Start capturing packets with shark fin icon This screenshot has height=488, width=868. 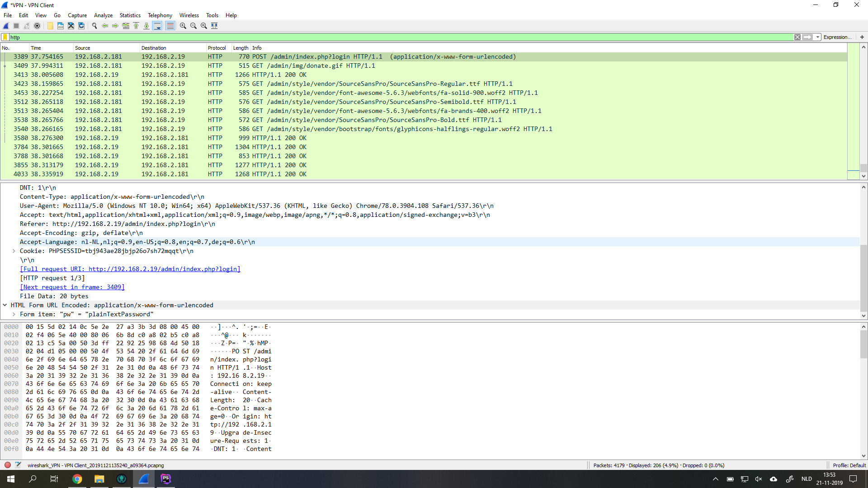pyautogui.click(x=6, y=26)
